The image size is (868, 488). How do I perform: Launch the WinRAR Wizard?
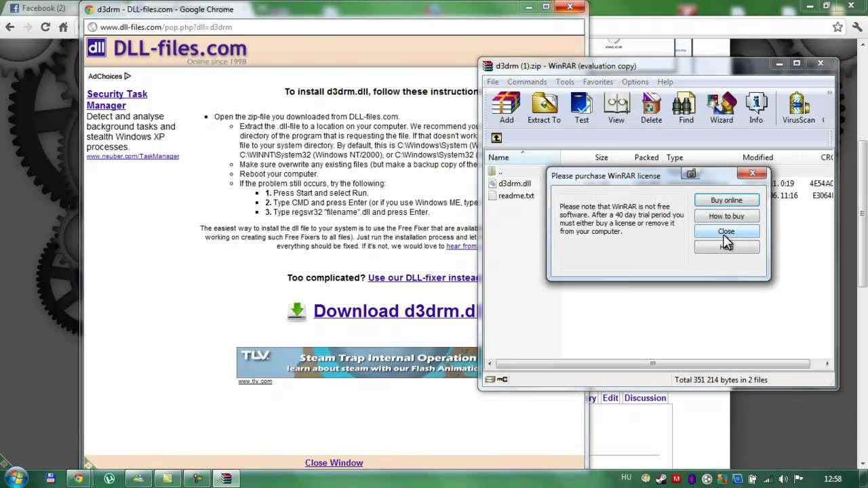tap(722, 108)
